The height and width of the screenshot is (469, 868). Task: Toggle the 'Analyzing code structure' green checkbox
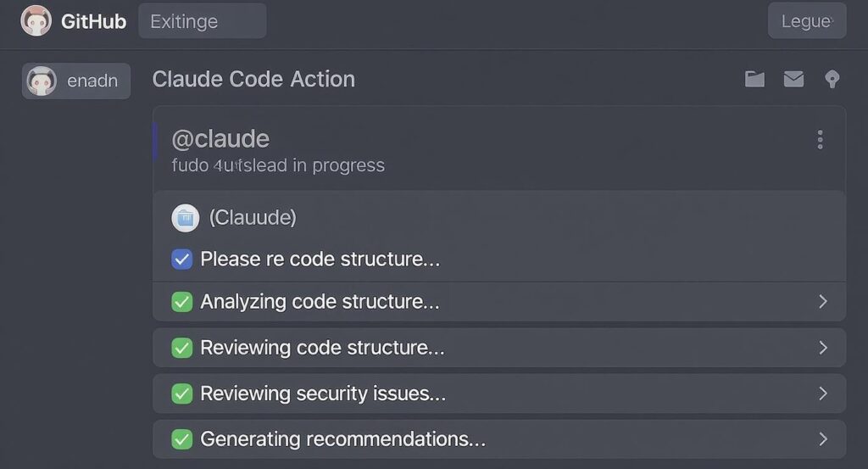[x=181, y=302]
